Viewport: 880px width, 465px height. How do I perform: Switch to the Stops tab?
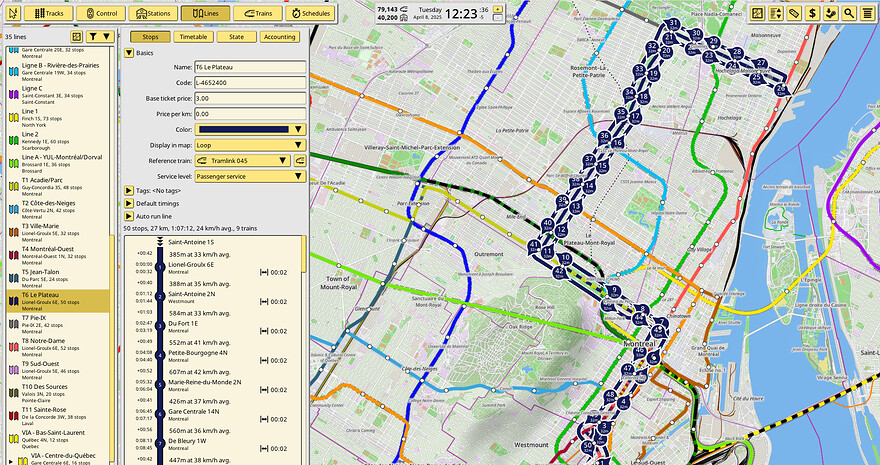150,37
